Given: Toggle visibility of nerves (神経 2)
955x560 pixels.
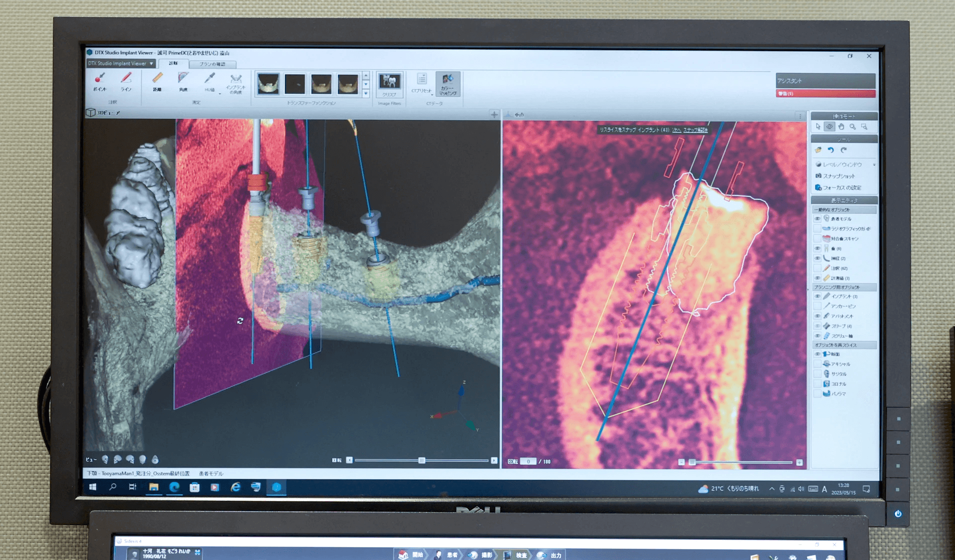Looking at the screenshot, I should point(817,258).
